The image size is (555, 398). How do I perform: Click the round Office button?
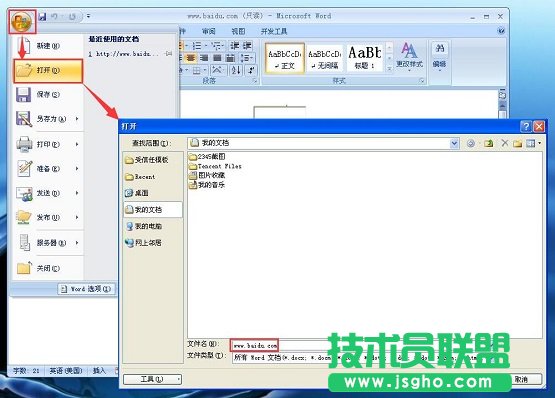(22, 22)
